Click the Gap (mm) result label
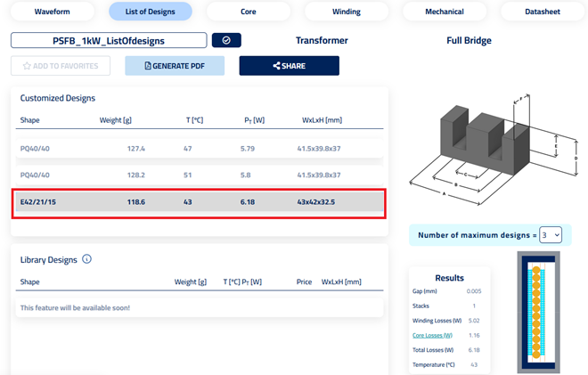The image size is (588, 375). [424, 291]
